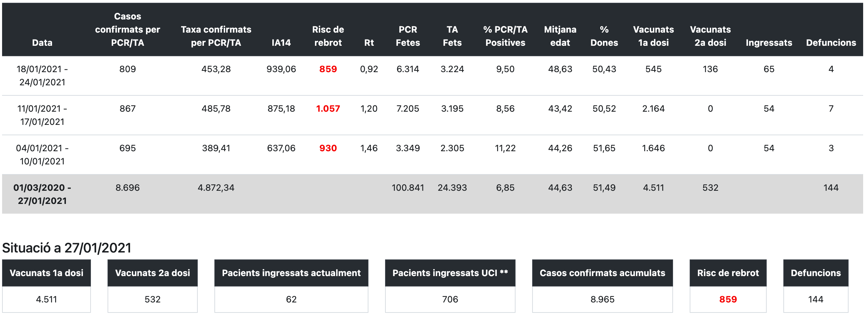This screenshot has height=317, width=868.
Task: Click the Pacients ingressats actualment card header
Action: pos(291,273)
